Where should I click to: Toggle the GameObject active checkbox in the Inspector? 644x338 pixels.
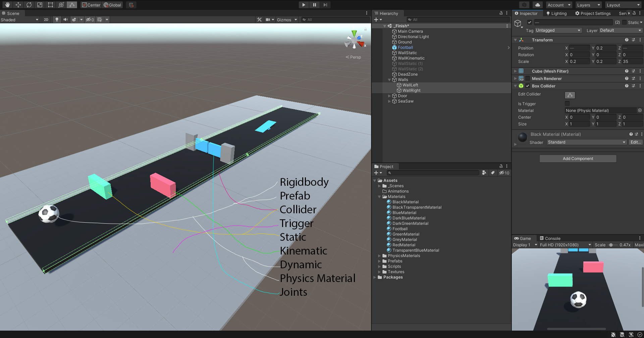click(530, 22)
